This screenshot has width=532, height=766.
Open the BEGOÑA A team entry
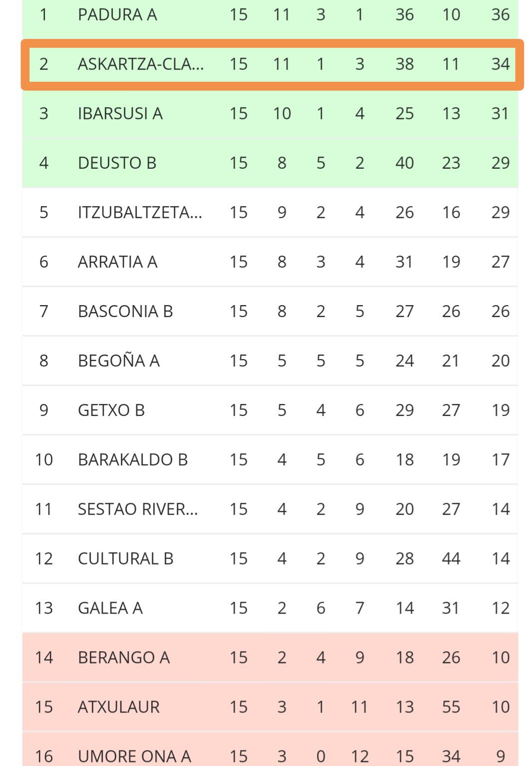coord(119,361)
